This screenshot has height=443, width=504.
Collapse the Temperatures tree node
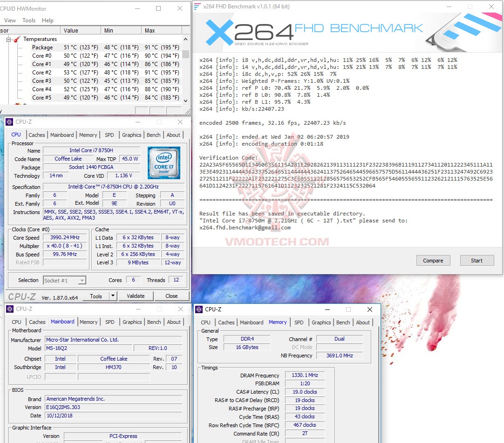(9, 40)
